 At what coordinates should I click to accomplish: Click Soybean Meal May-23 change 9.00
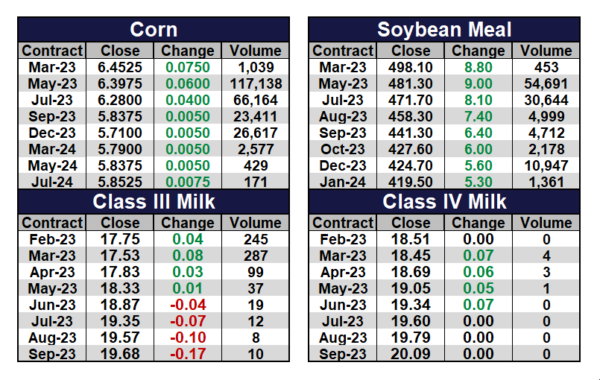(x=478, y=83)
